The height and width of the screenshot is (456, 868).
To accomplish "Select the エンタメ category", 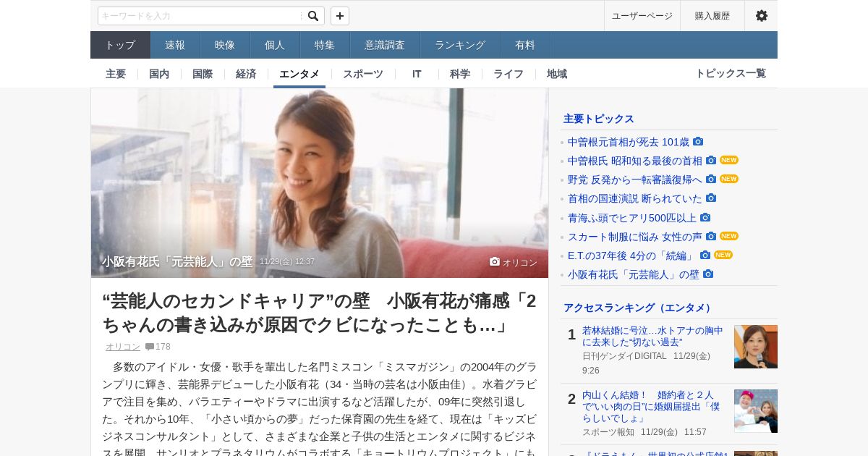I will pyautogui.click(x=299, y=74).
